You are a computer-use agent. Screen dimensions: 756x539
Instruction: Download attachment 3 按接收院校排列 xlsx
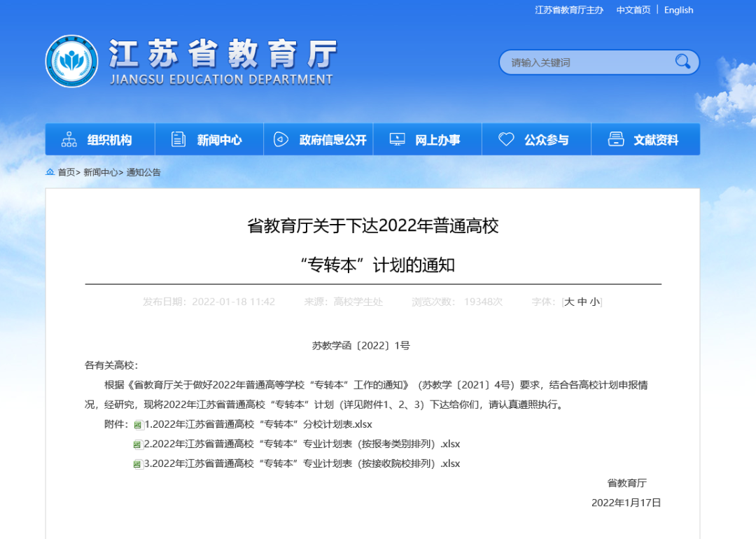(x=301, y=463)
